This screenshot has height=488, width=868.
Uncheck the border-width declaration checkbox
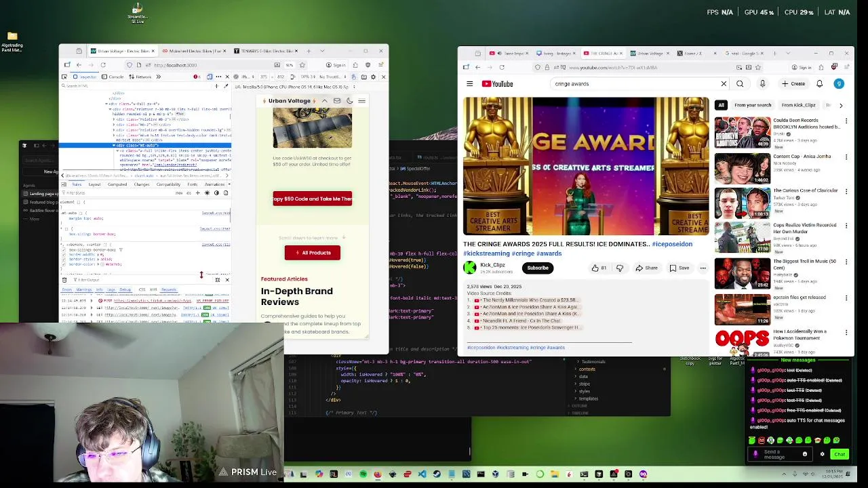(64, 255)
